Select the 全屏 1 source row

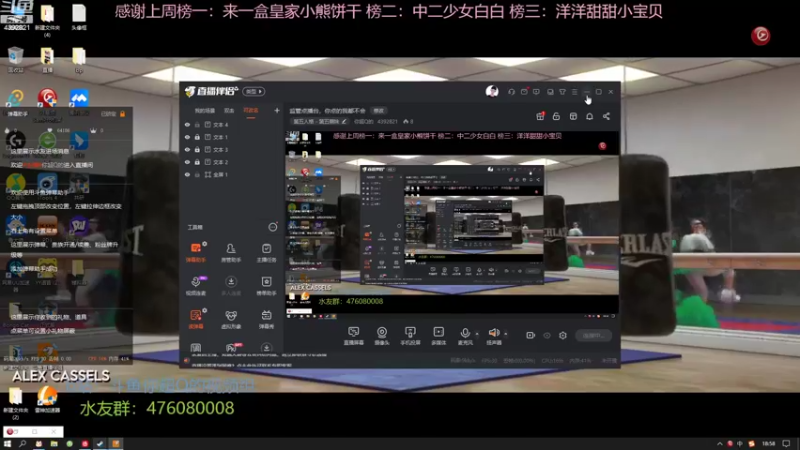232,174
